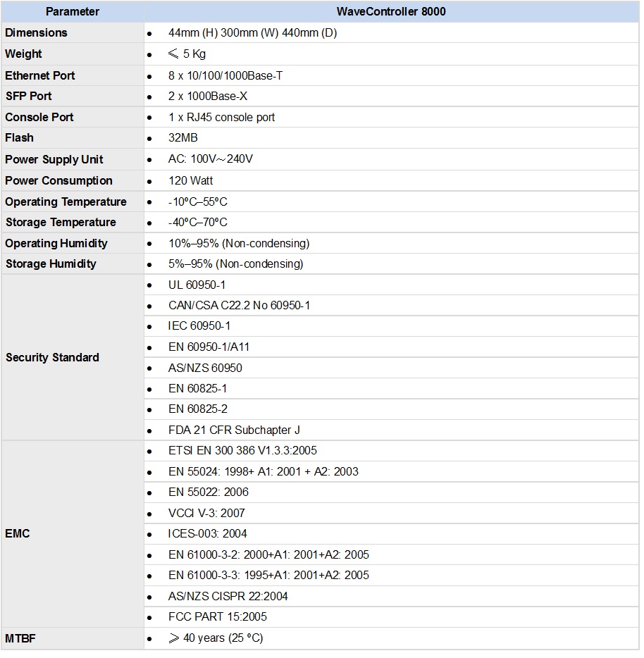Click the Parameter column header

point(73,11)
